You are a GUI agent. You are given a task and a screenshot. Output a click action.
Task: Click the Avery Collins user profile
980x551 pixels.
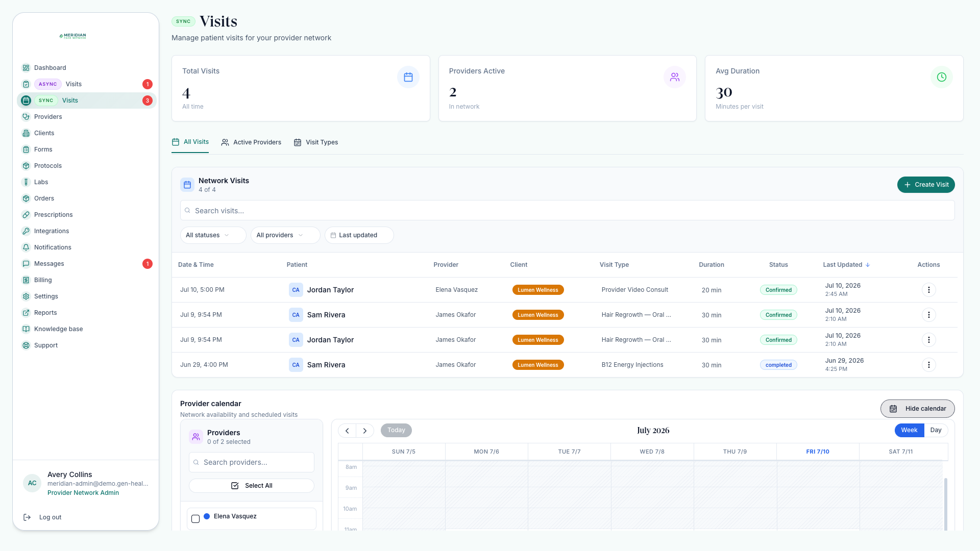86,483
